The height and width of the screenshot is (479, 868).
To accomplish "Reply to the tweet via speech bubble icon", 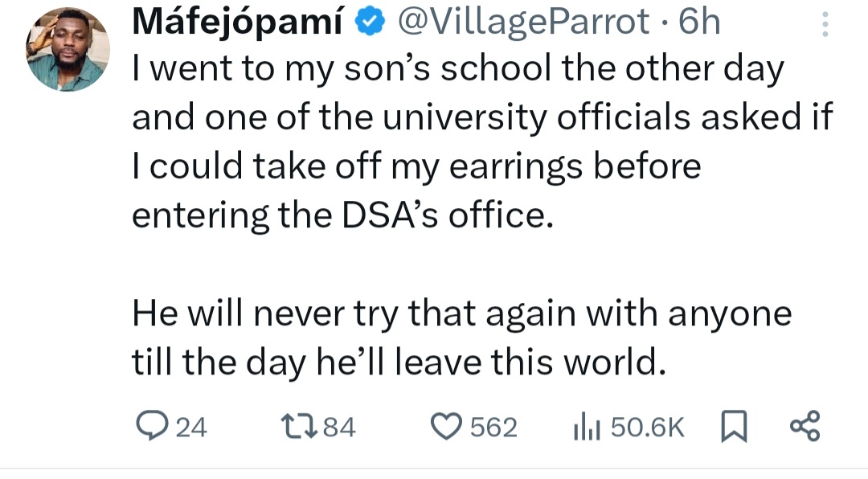I will tap(148, 427).
